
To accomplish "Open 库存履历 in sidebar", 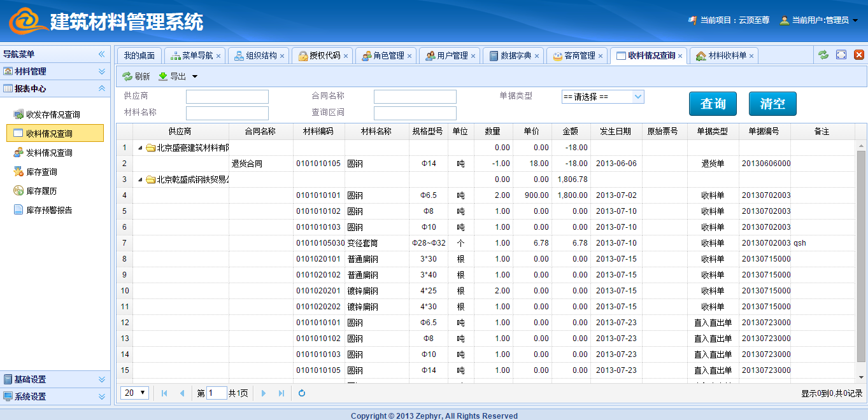I will coord(41,191).
